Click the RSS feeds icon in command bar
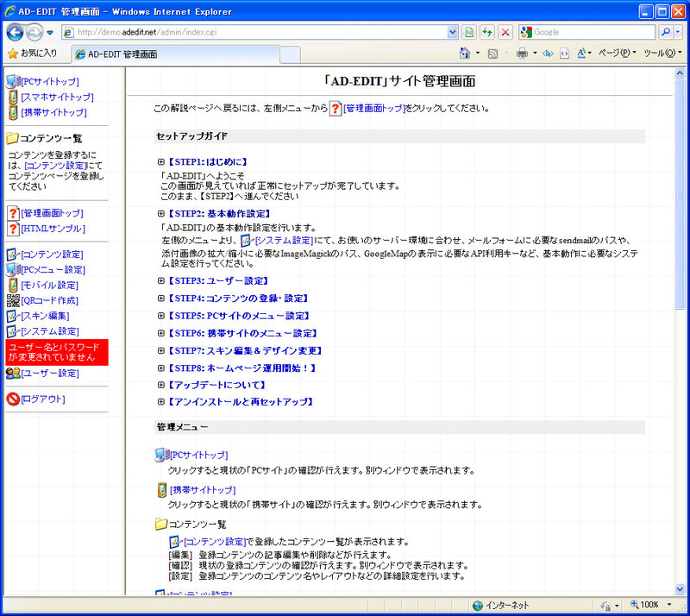 (492, 53)
